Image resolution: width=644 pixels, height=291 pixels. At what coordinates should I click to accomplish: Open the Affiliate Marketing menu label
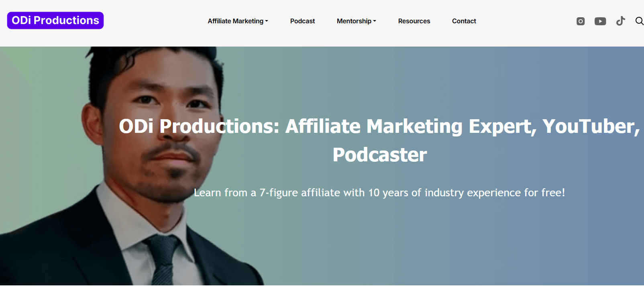[236, 21]
